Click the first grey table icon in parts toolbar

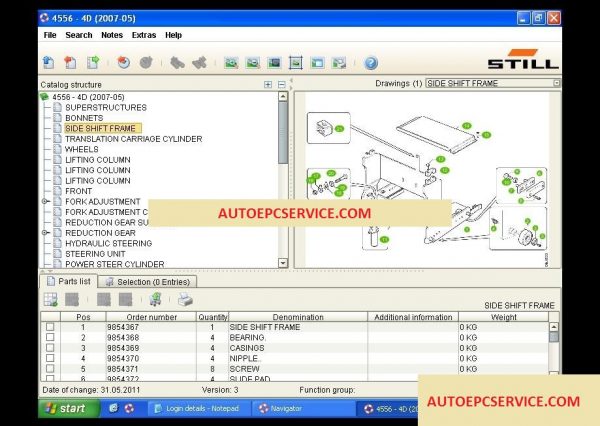point(72,300)
